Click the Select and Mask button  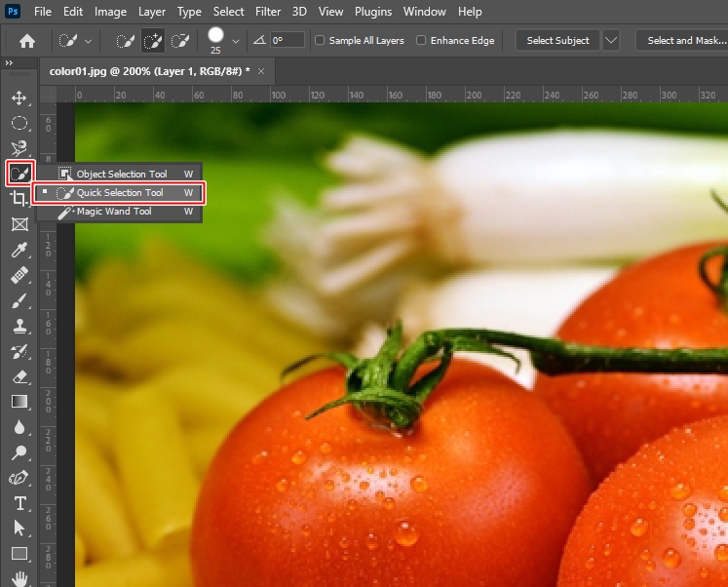[682, 40]
